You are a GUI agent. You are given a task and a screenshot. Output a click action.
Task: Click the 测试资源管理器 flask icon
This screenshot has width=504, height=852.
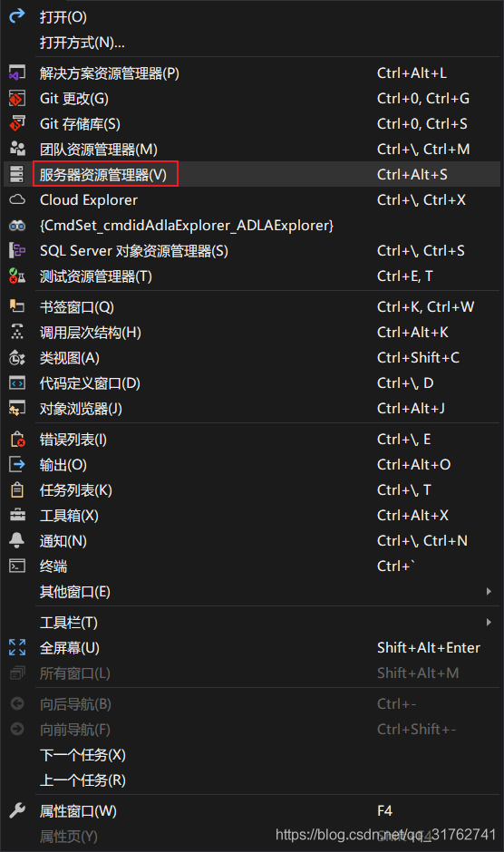[17, 276]
